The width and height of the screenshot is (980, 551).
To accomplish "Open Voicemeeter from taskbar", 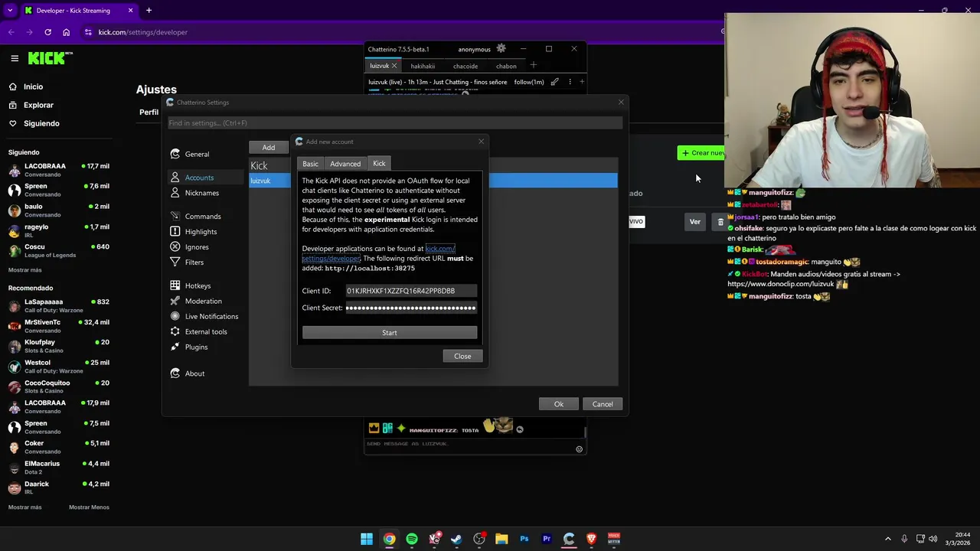I will (x=614, y=539).
